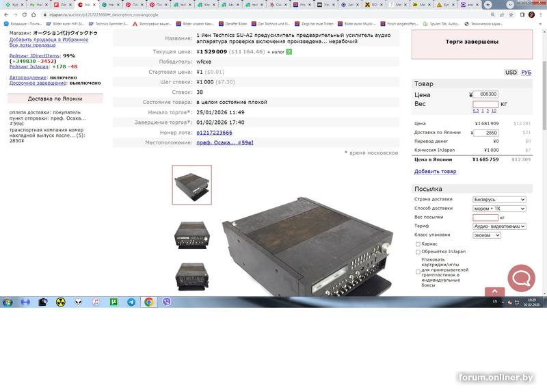Screen dimensions: 547x392
Task: Open the browser home page icon
Action: (x=34, y=14)
